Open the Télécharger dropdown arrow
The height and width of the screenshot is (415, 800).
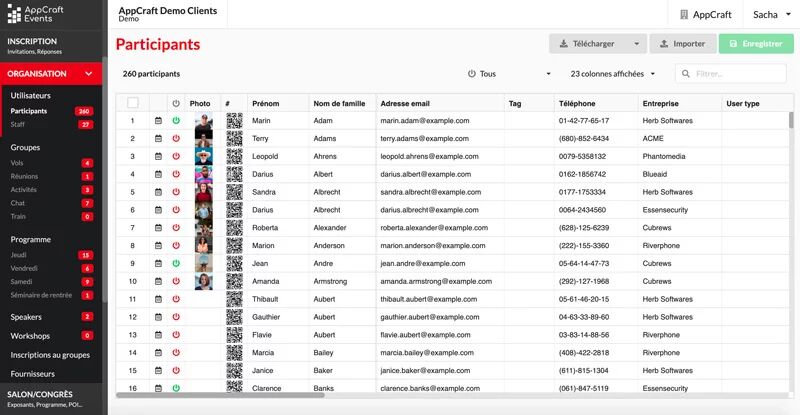636,44
